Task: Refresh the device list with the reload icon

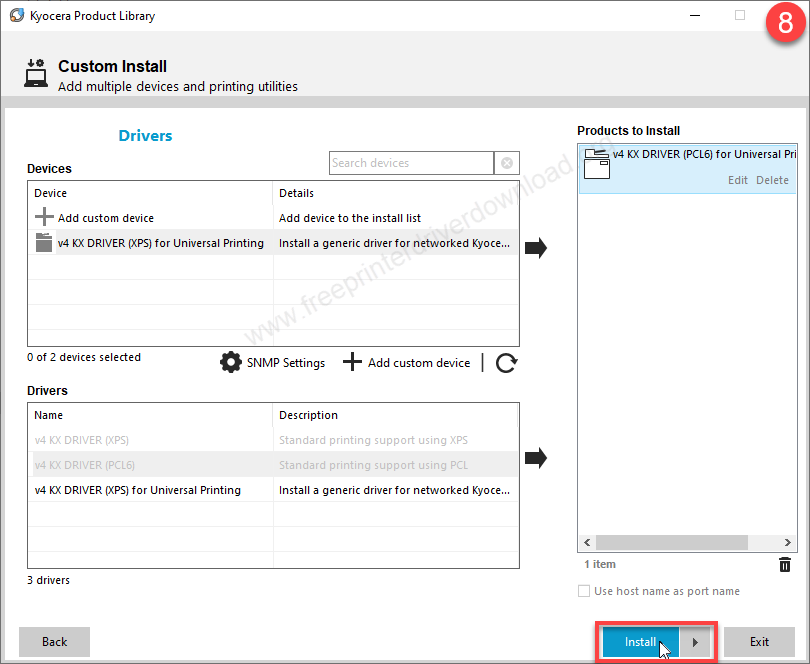Action: point(506,363)
